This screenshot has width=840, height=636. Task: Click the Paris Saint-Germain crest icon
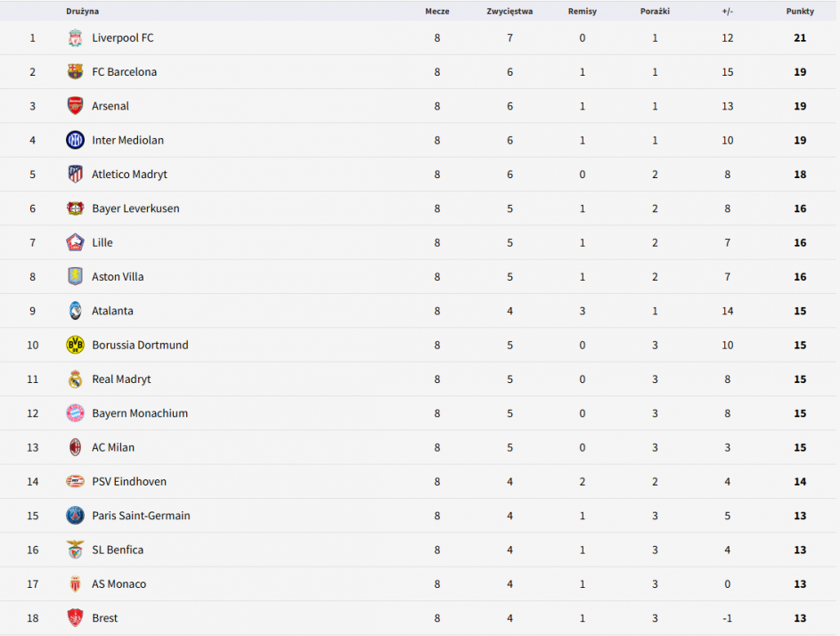coord(76,516)
